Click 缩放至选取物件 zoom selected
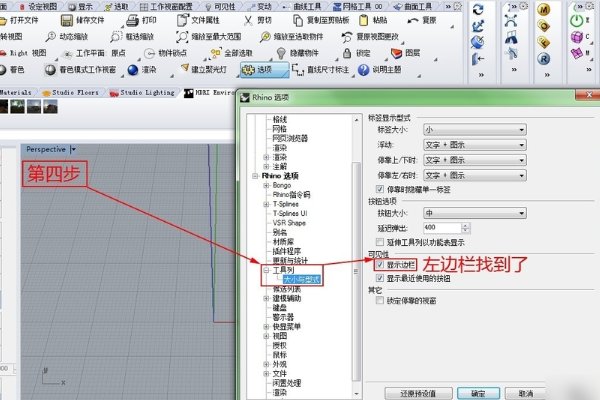This screenshot has width=600, height=400. click(x=291, y=37)
